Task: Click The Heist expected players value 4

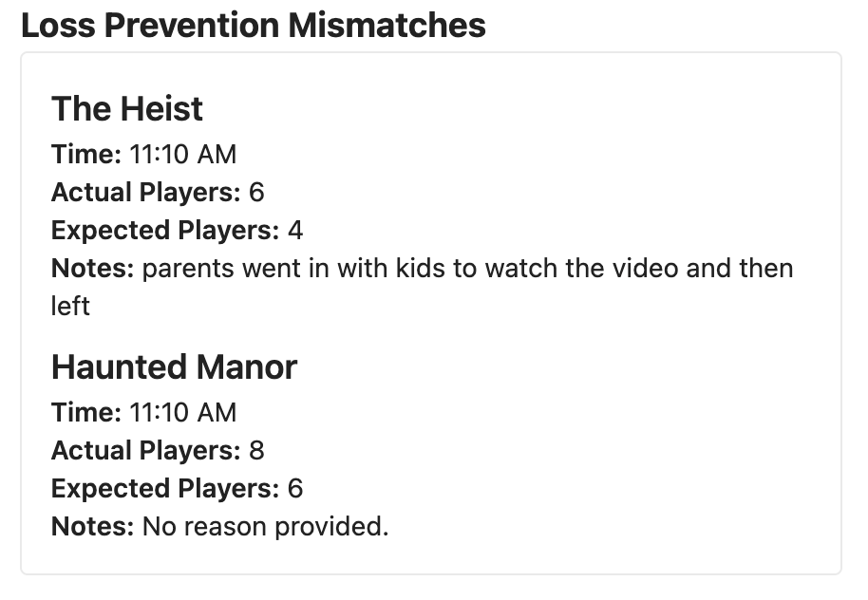Action: 295,231
